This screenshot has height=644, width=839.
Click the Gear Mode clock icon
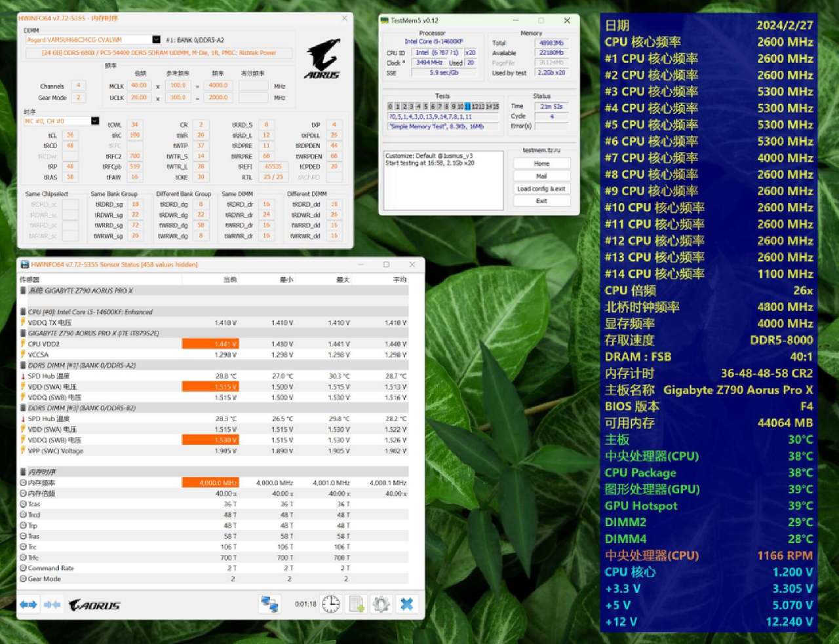click(x=23, y=578)
